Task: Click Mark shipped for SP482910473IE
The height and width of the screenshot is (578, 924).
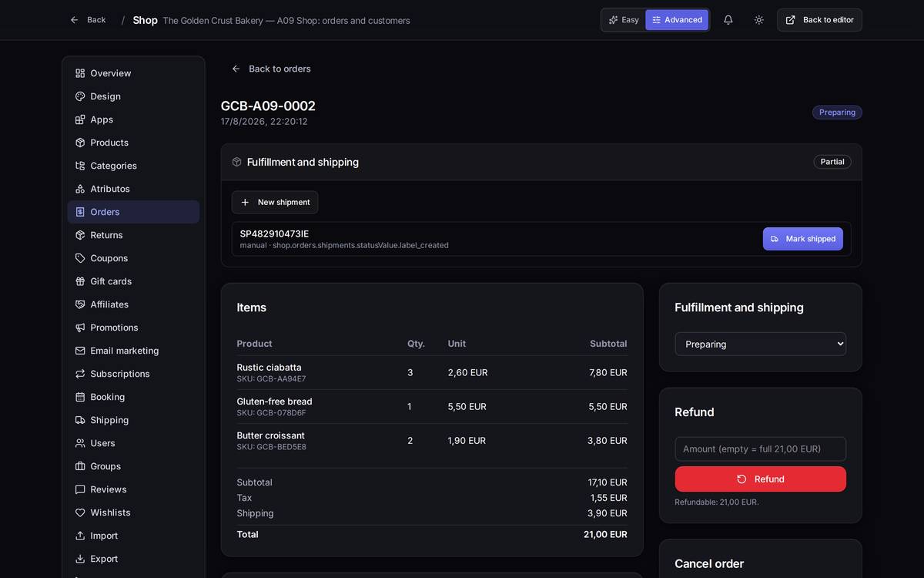Action: [803, 239]
